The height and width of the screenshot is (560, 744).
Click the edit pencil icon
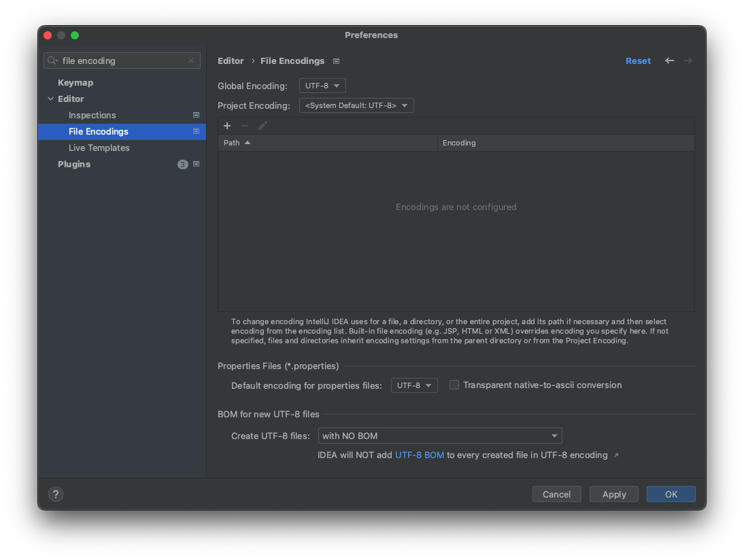pyautogui.click(x=263, y=126)
